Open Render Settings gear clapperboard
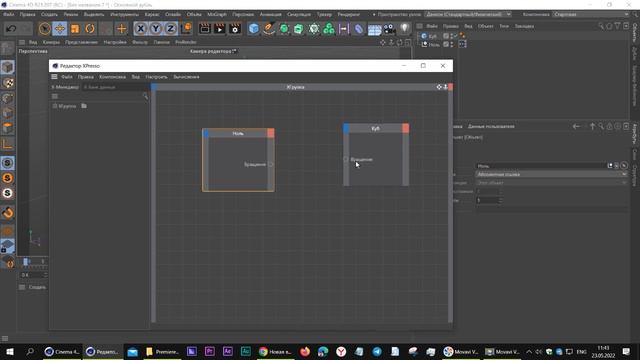The image size is (640, 360). click(x=235, y=29)
